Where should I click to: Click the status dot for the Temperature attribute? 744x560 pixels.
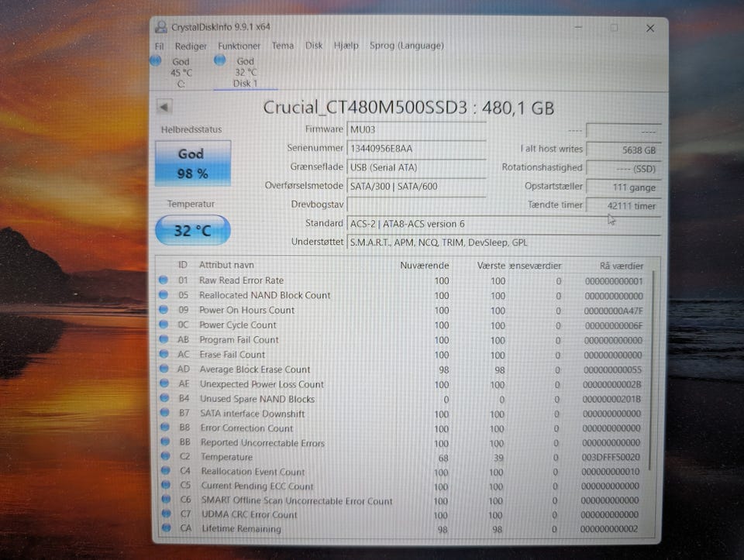click(x=166, y=456)
